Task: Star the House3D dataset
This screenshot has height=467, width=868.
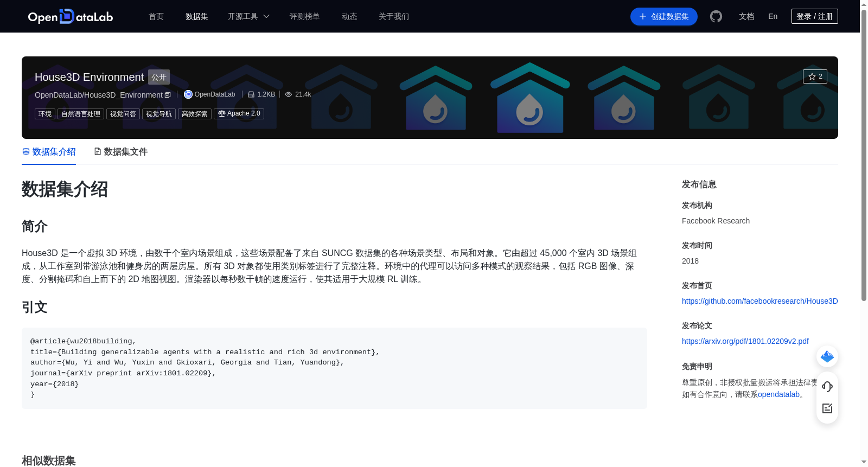Action: (815, 76)
